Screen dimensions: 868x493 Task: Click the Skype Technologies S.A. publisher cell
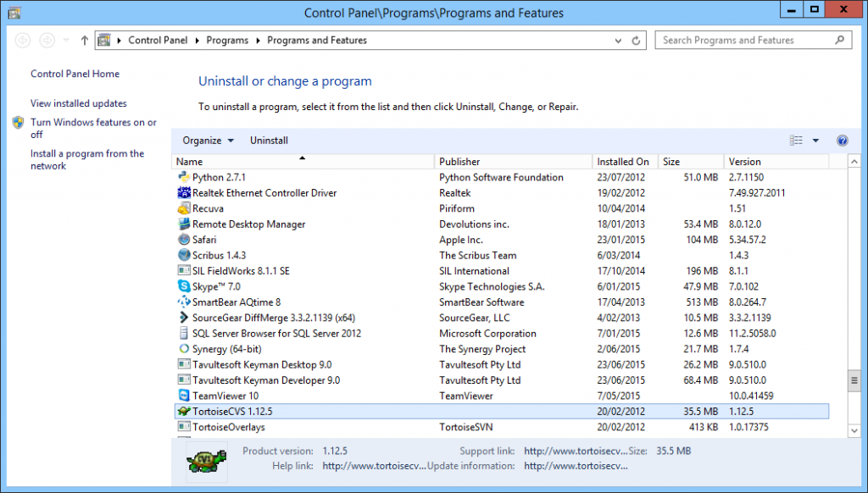click(492, 286)
